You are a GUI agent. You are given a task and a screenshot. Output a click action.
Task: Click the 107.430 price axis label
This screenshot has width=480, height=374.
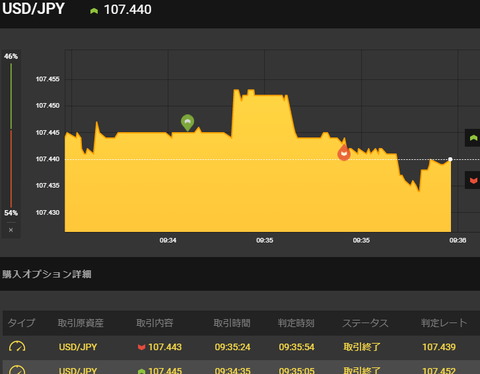(x=48, y=213)
